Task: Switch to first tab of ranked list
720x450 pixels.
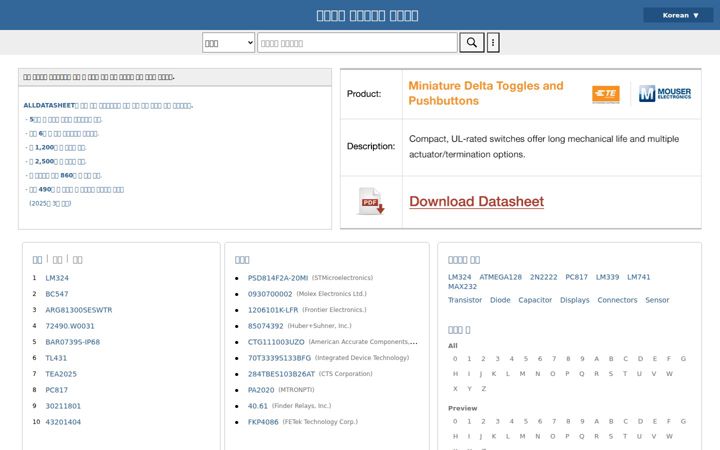Action: click(x=37, y=260)
